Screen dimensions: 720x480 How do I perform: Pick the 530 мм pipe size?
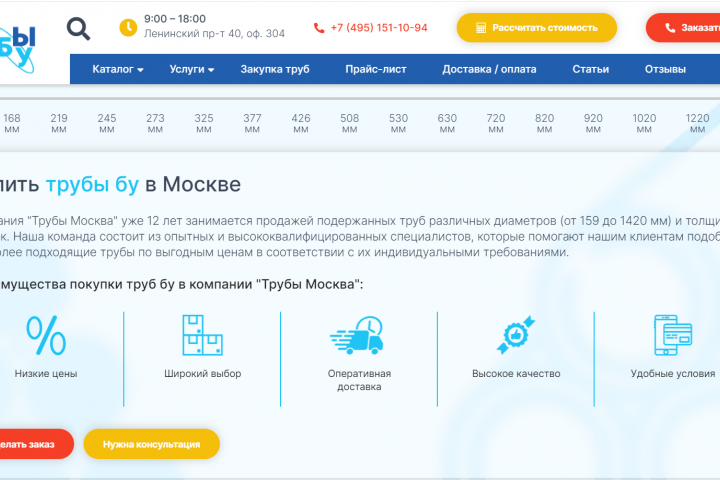tap(398, 123)
